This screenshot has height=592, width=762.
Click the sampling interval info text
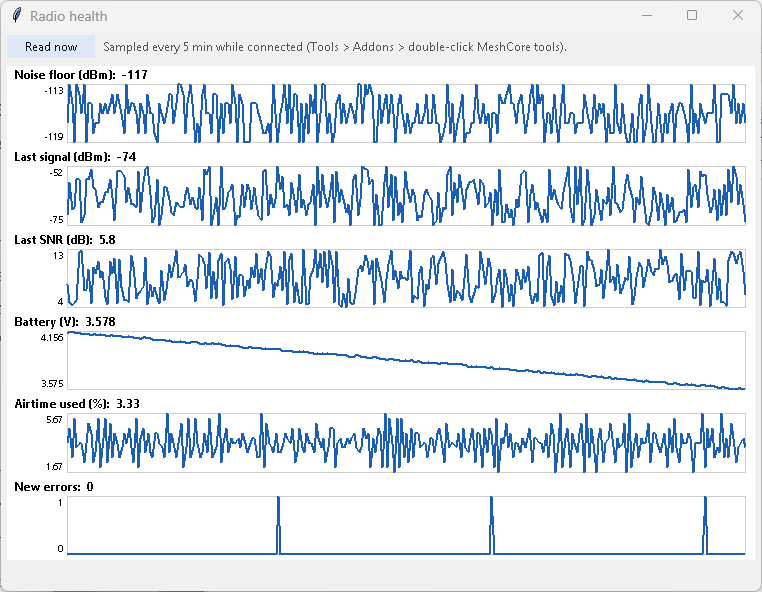(335, 47)
